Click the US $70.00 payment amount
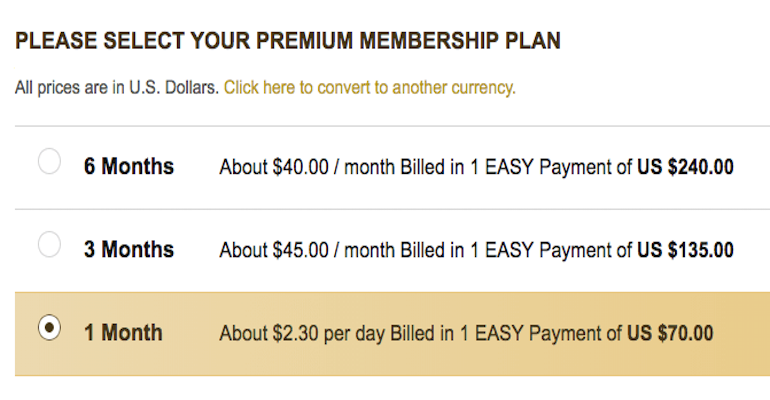Screen dimensions: 770x400 [670, 333]
